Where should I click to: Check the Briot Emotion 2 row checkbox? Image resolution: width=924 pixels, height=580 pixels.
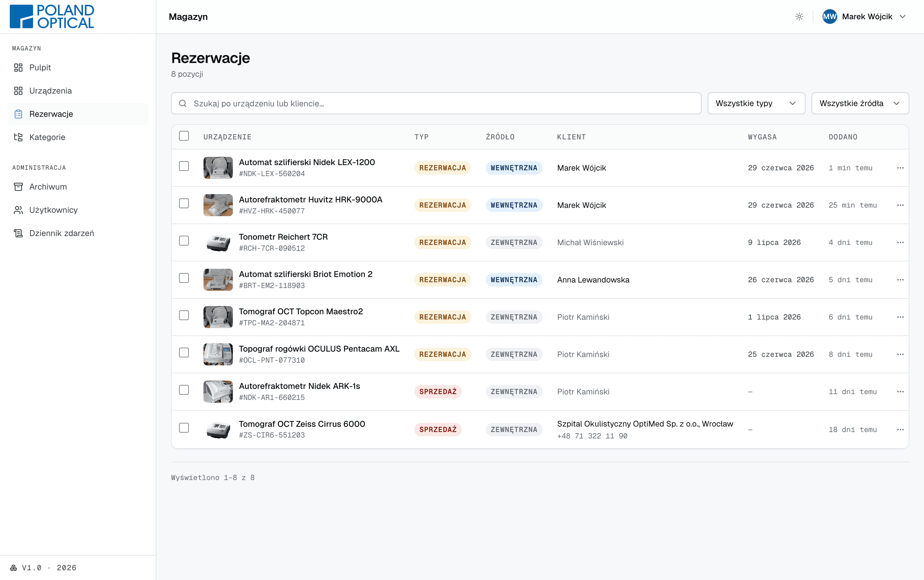(184, 278)
